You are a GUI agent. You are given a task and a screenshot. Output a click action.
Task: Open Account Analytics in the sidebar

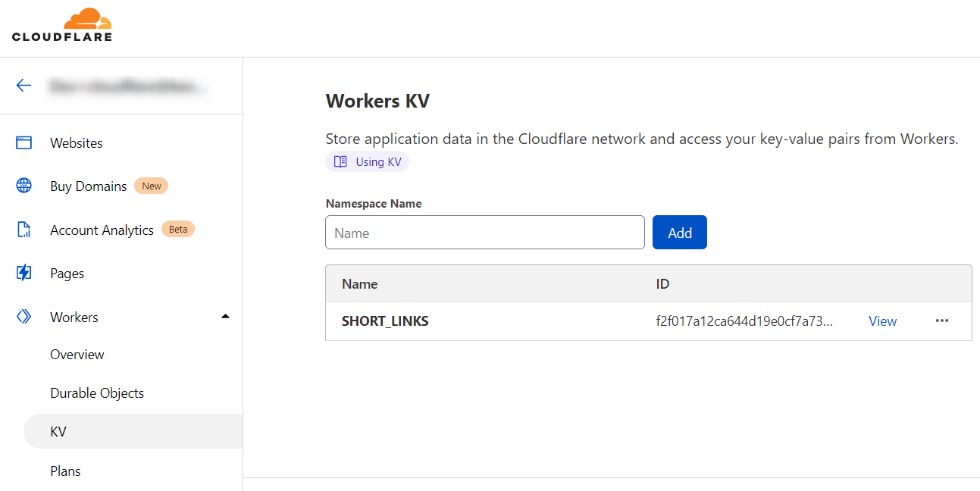[x=102, y=230]
